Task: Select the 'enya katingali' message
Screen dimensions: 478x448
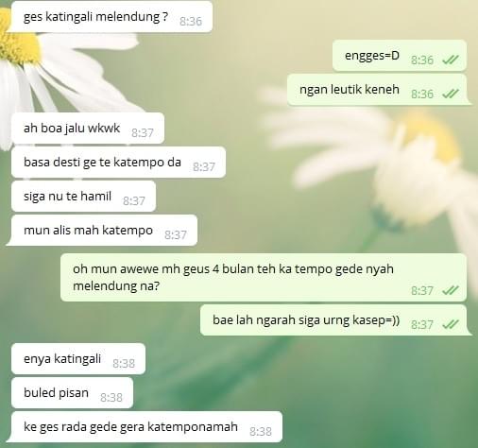Action: pos(78,359)
